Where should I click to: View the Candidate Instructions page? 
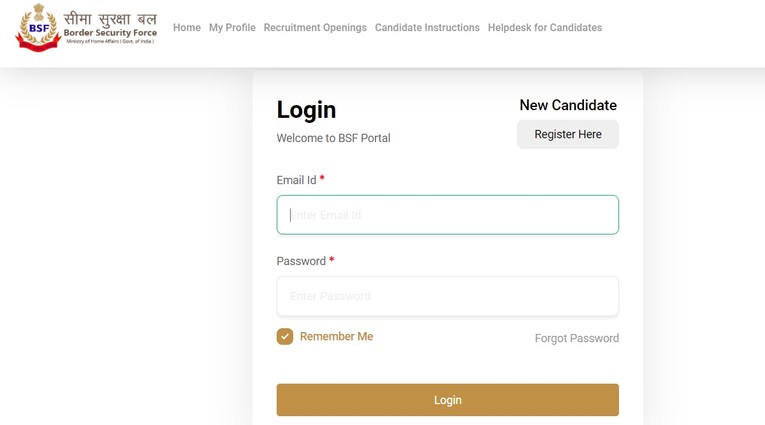pyautogui.click(x=427, y=28)
